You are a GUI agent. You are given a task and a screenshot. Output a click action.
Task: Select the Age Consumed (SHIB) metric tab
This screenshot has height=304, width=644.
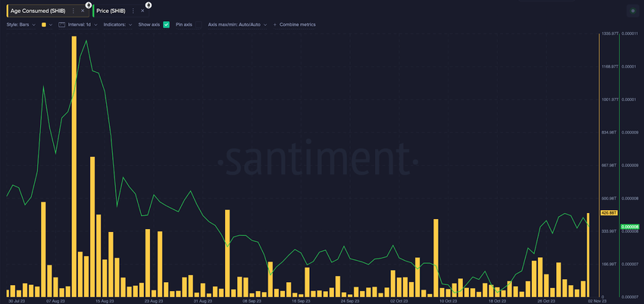(x=37, y=11)
